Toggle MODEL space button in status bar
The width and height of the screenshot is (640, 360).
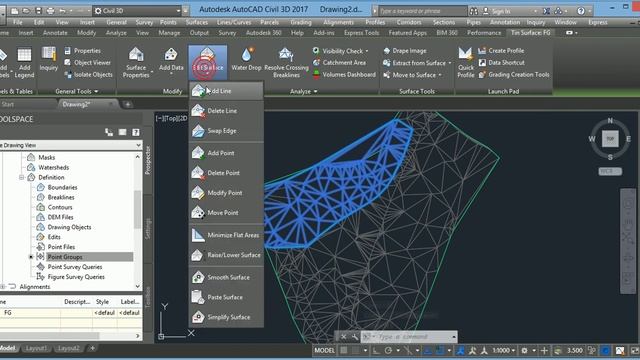324,350
